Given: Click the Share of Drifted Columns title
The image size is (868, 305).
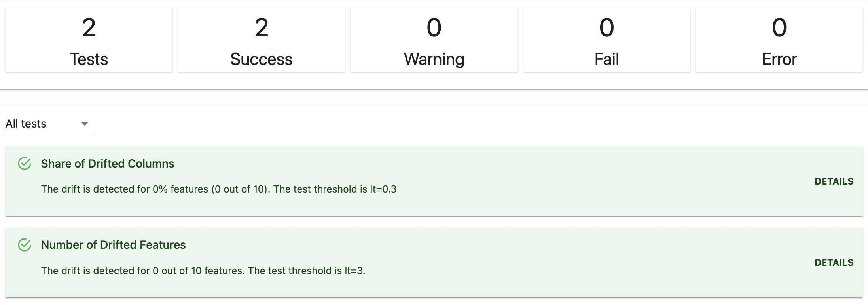Looking at the screenshot, I should coord(108,164).
